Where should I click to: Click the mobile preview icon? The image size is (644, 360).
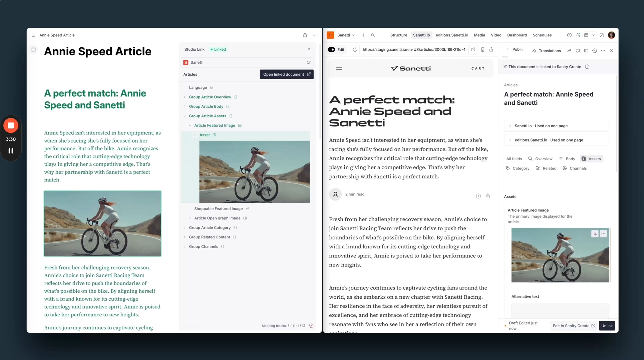tap(482, 50)
